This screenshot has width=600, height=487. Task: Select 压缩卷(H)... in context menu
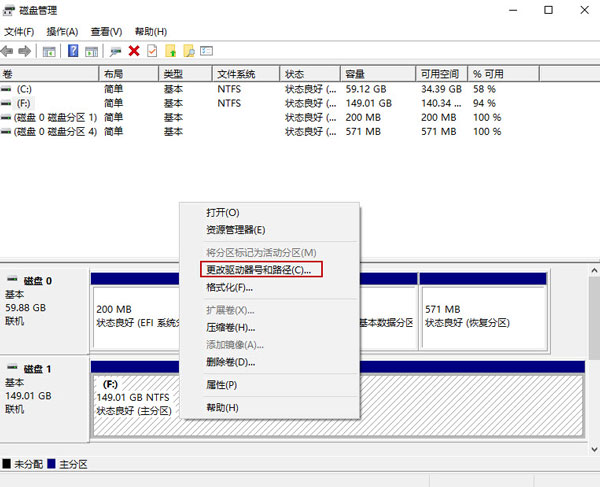[x=270, y=327]
